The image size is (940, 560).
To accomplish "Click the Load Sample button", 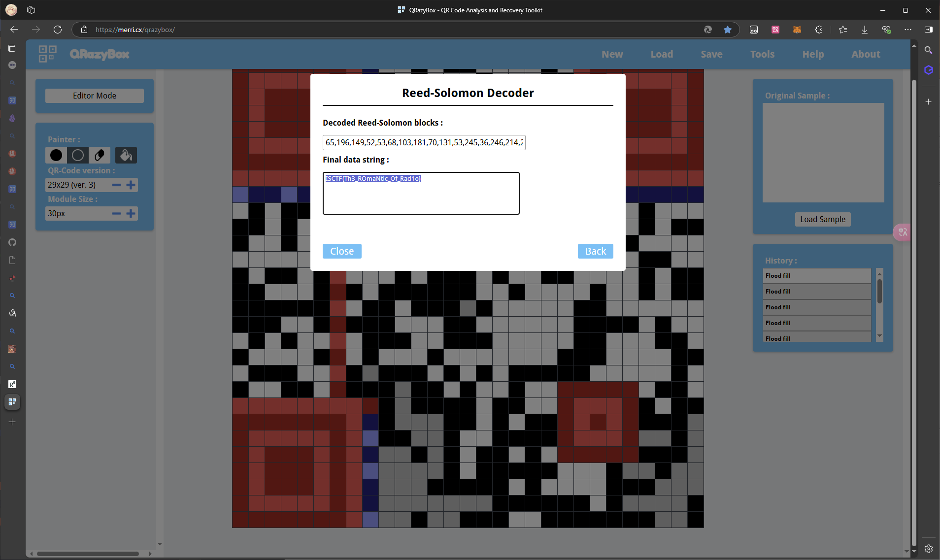I will coord(823,219).
